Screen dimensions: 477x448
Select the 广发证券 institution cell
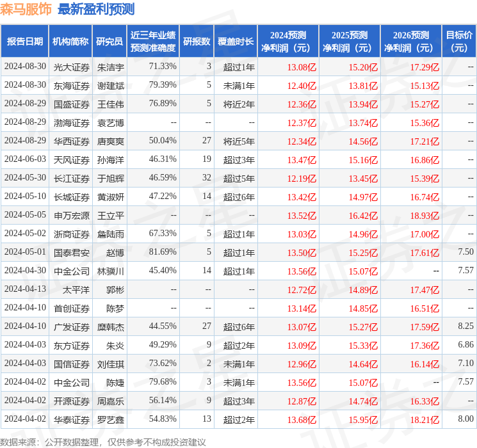(x=72, y=327)
